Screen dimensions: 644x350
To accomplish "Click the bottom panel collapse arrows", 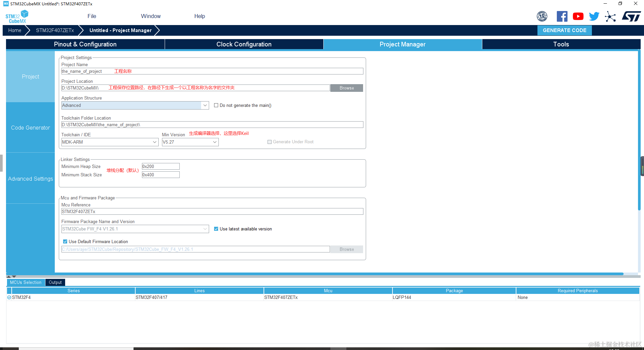I will tap(11, 277).
